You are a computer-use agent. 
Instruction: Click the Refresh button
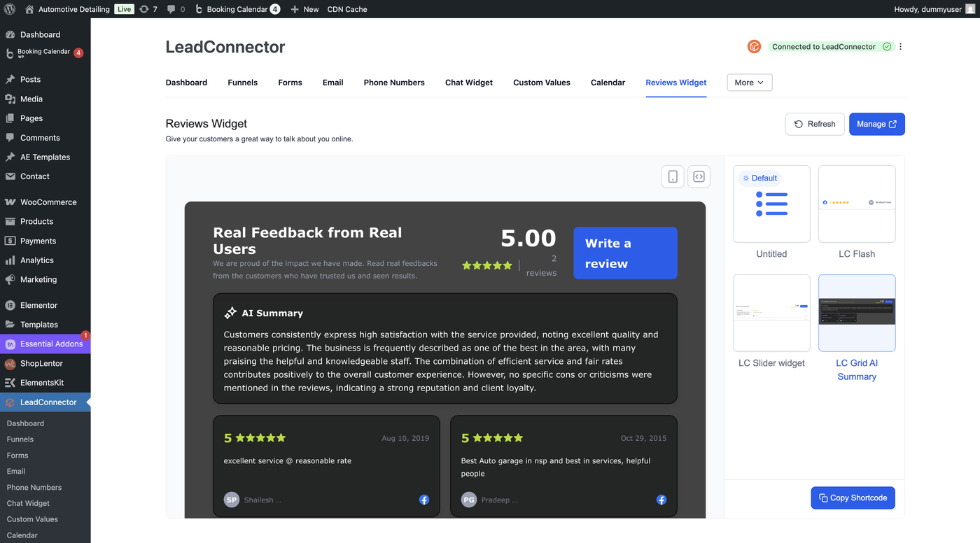(814, 124)
